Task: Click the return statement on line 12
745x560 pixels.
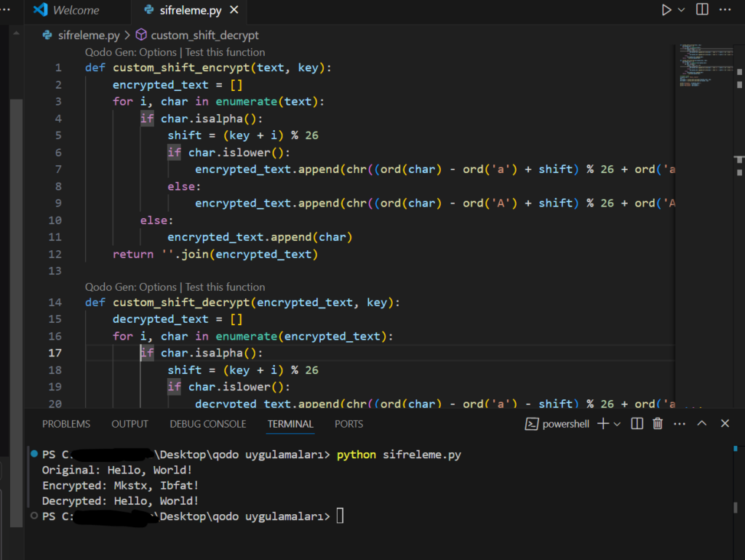Action: pyautogui.click(x=215, y=254)
